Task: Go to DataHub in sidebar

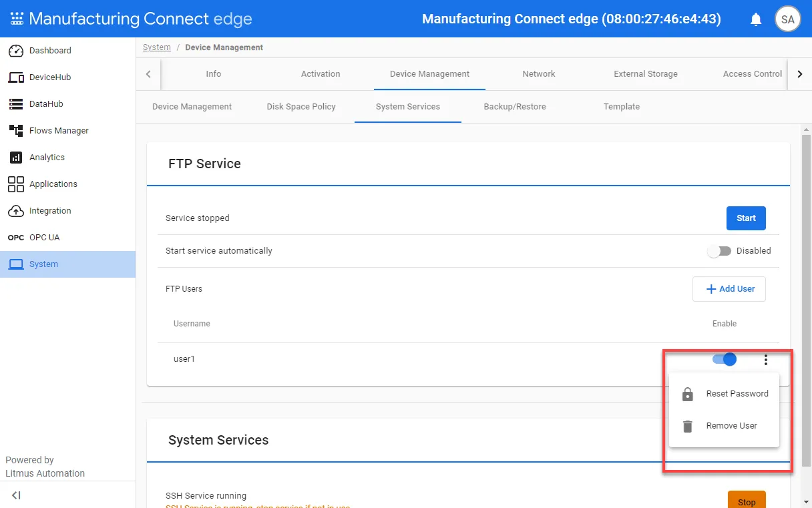Action: [67, 104]
